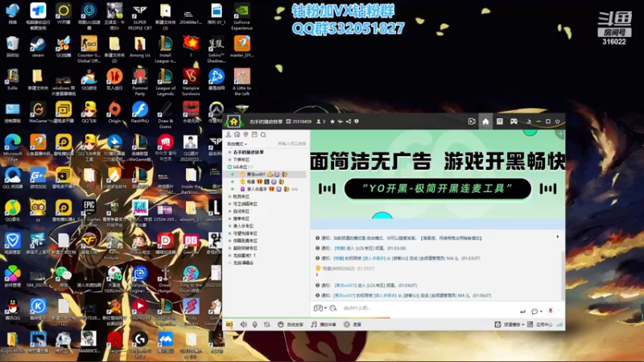Launch Pummel Party shortcut
Image resolution: width=644 pixels, height=362 pixels.
coord(139,82)
